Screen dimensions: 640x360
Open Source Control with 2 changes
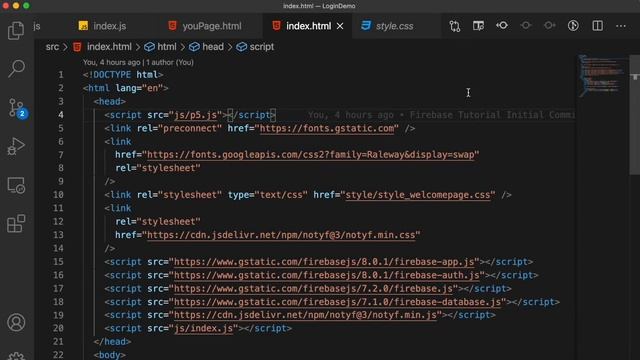(x=17, y=108)
